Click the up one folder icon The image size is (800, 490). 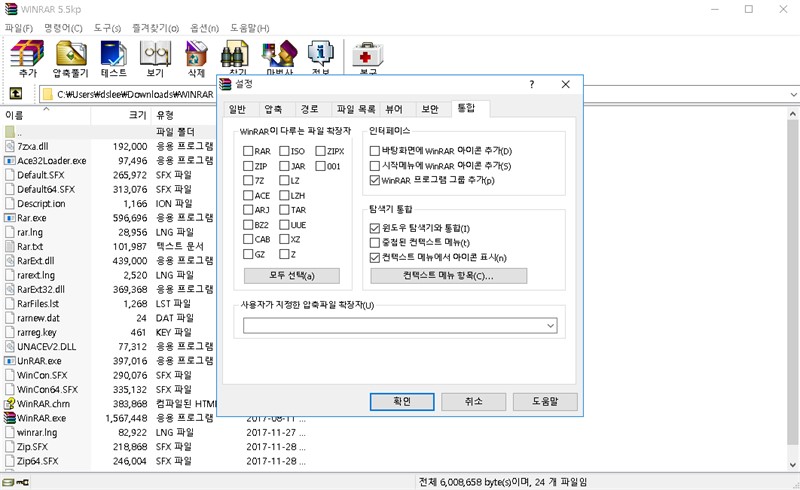pos(16,93)
